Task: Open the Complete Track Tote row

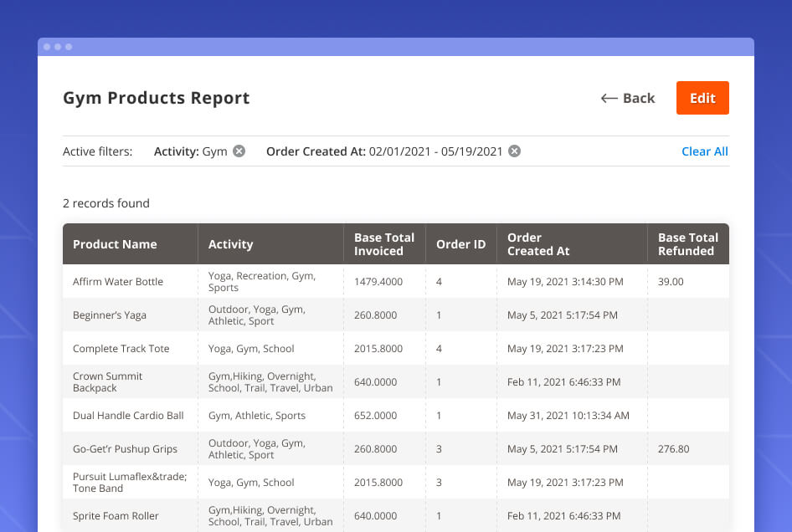Action: coord(121,349)
